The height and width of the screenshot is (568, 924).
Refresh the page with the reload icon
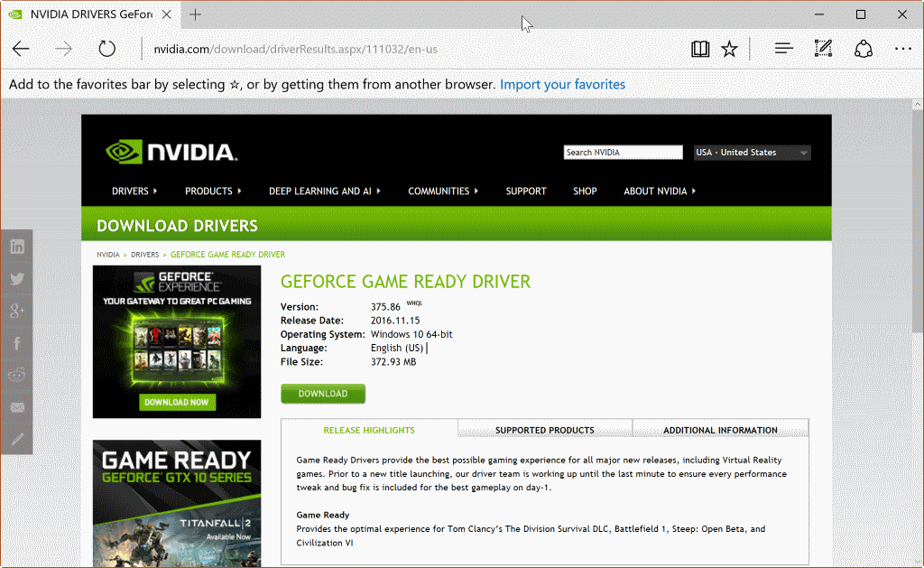point(106,49)
